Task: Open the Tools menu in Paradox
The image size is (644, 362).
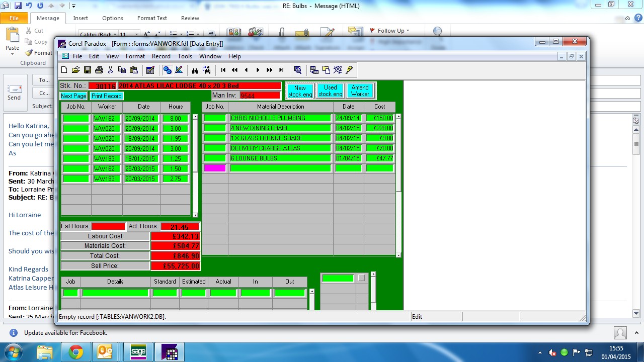Action: click(x=185, y=56)
